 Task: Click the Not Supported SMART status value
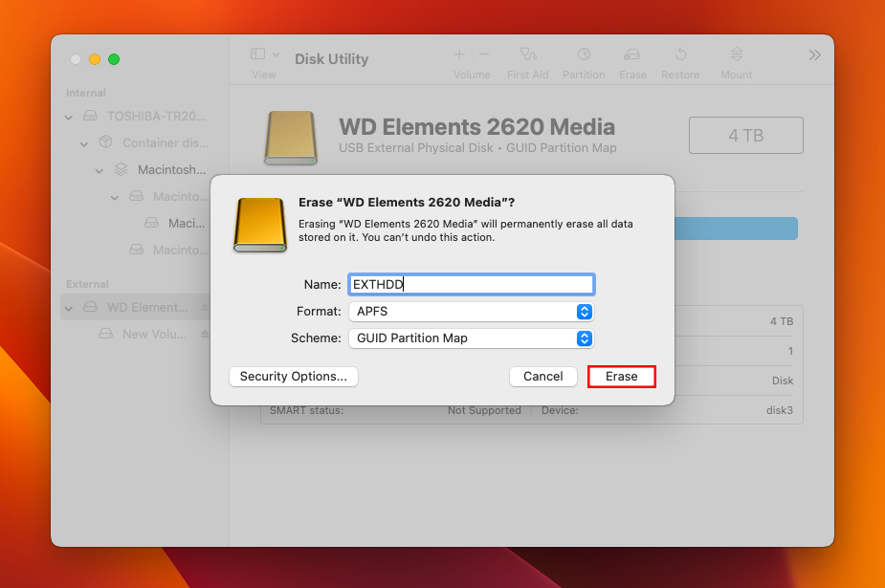[x=484, y=410]
